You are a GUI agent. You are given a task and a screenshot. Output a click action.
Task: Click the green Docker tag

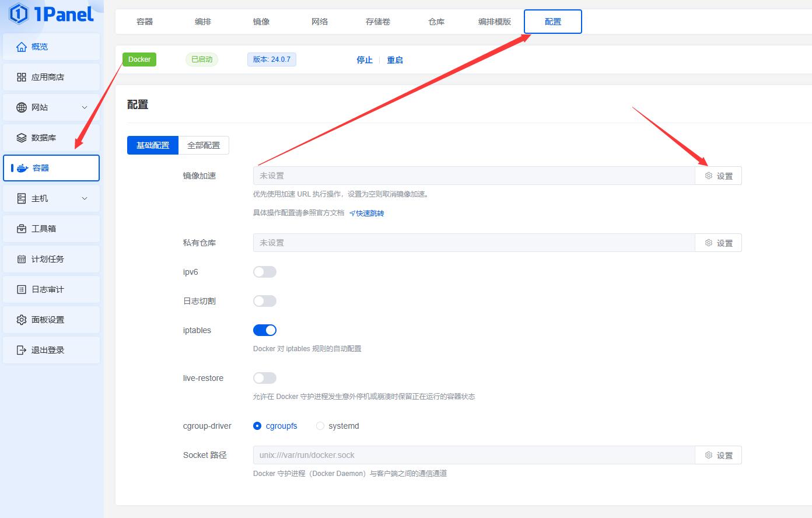(x=139, y=60)
